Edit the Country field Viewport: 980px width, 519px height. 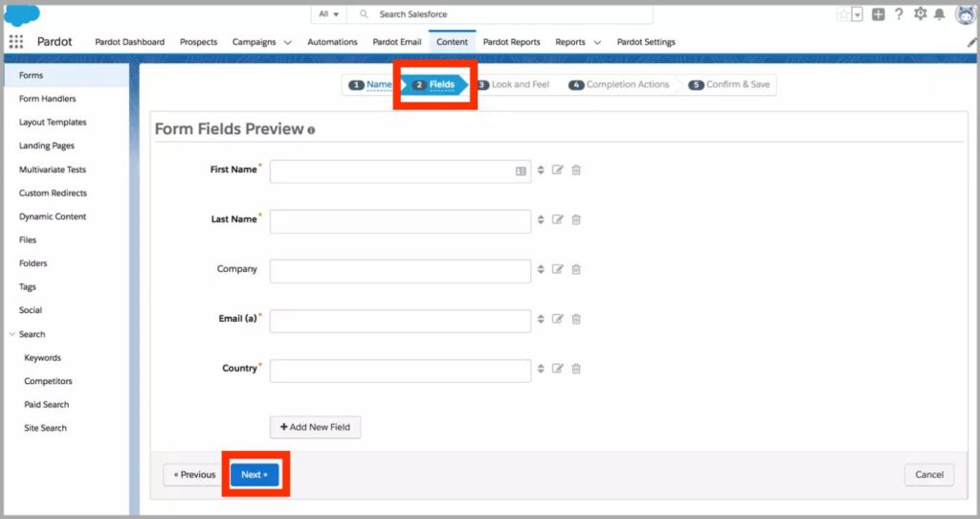pos(558,369)
